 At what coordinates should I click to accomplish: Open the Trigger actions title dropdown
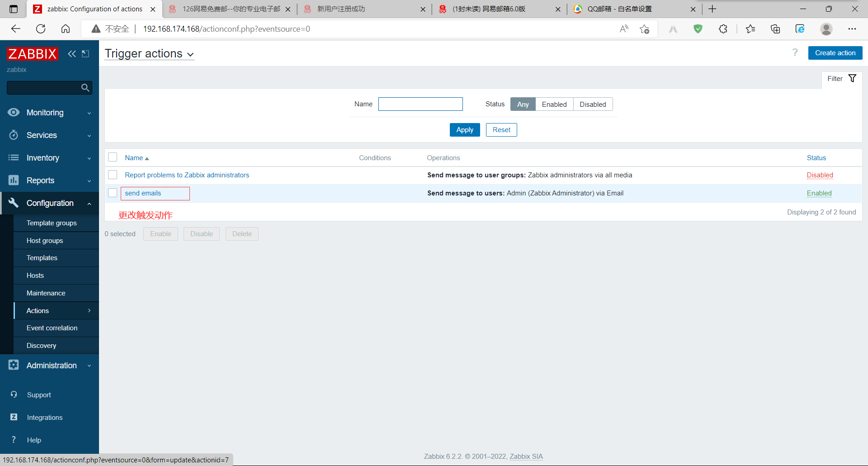[150, 53]
